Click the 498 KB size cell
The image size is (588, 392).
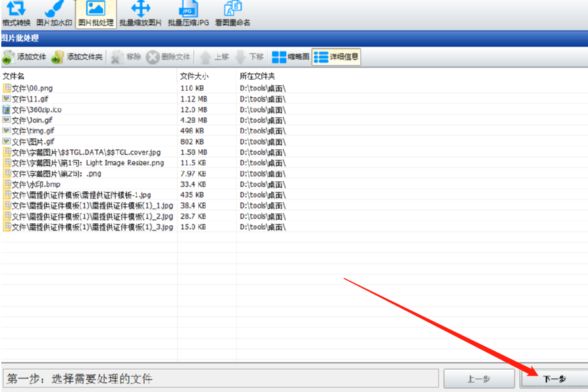point(192,131)
